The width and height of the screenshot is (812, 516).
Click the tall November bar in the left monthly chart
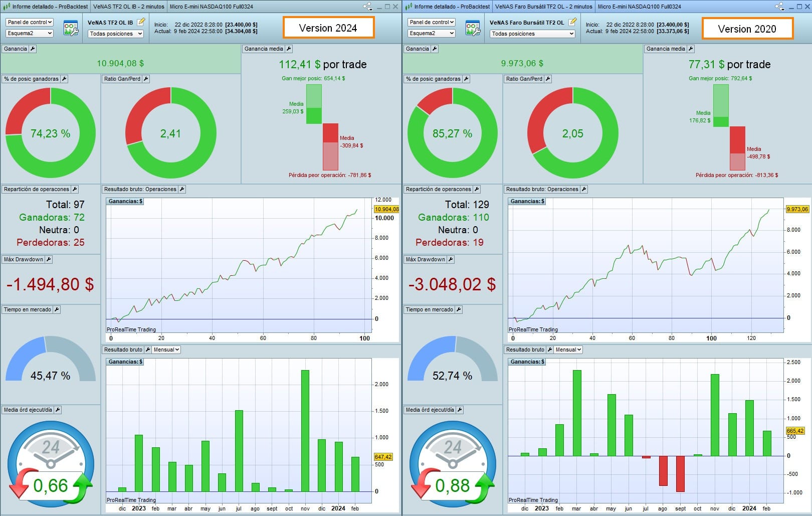pos(305,430)
